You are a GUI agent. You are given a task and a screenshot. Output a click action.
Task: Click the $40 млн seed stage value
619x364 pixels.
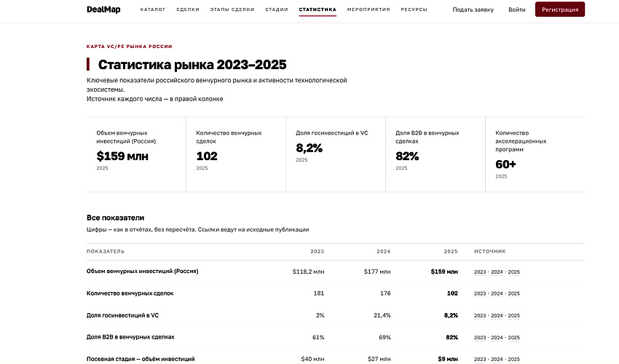pos(312,359)
